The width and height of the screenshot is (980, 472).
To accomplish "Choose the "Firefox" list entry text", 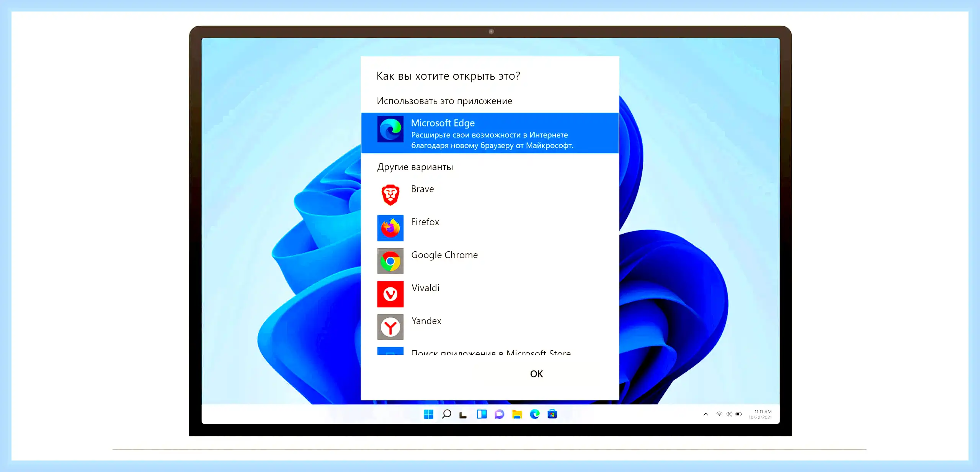I will pyautogui.click(x=425, y=222).
